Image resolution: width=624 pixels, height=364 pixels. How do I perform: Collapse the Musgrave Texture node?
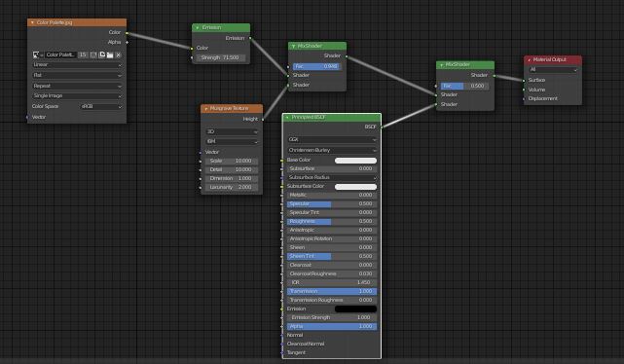pyautogui.click(x=206, y=108)
